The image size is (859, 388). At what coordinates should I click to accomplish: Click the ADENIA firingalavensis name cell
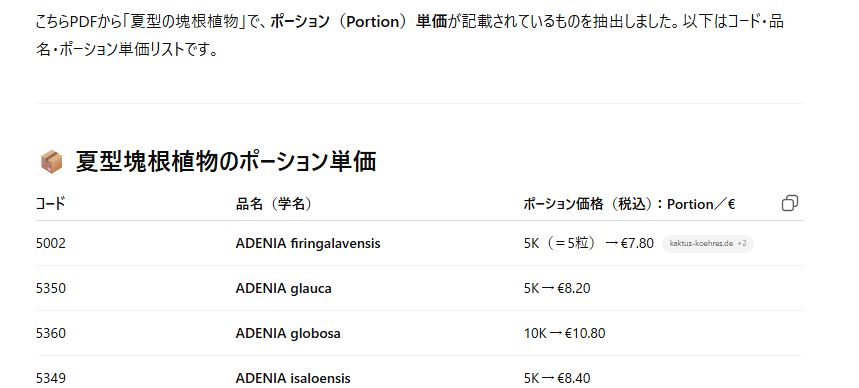tap(308, 243)
